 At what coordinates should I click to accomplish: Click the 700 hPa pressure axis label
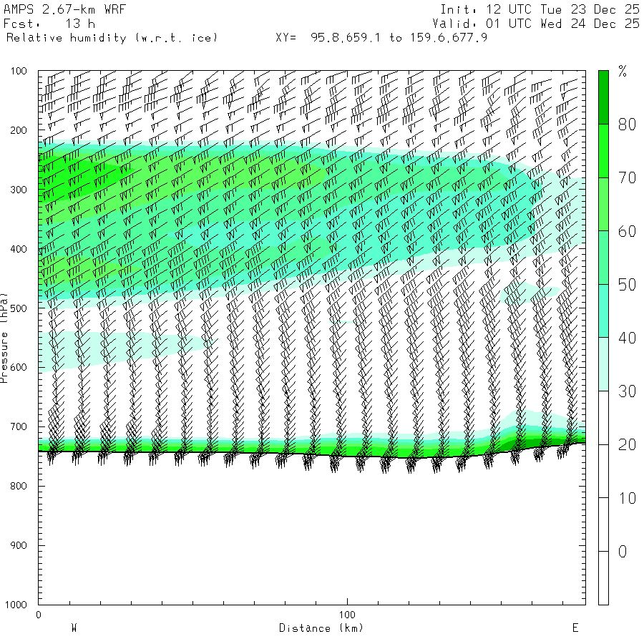tap(19, 426)
